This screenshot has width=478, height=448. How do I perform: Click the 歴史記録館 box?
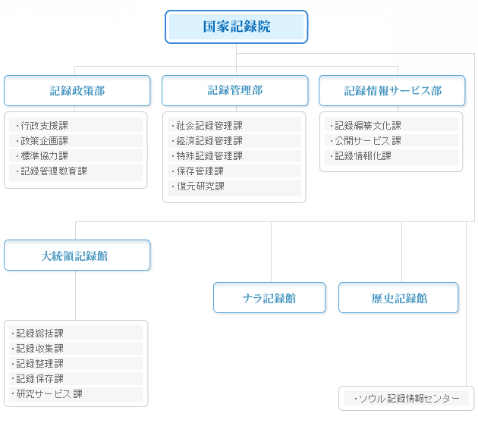click(x=398, y=298)
